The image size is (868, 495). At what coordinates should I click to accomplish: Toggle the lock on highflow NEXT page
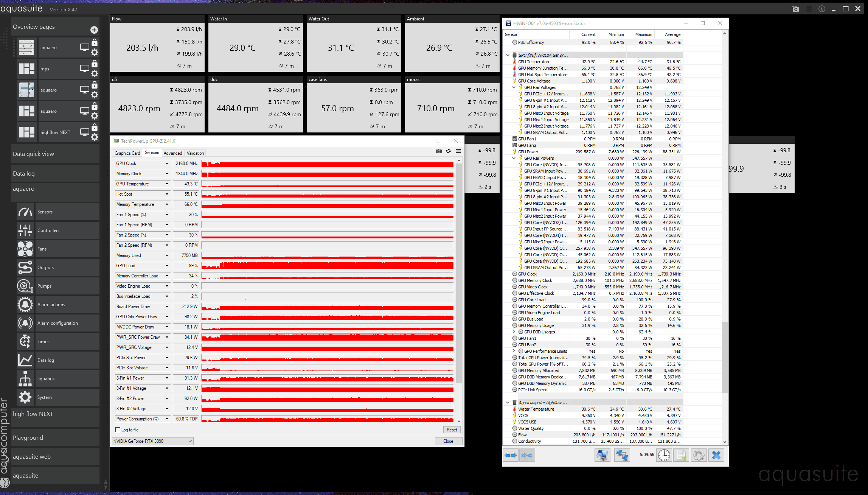tap(95, 128)
